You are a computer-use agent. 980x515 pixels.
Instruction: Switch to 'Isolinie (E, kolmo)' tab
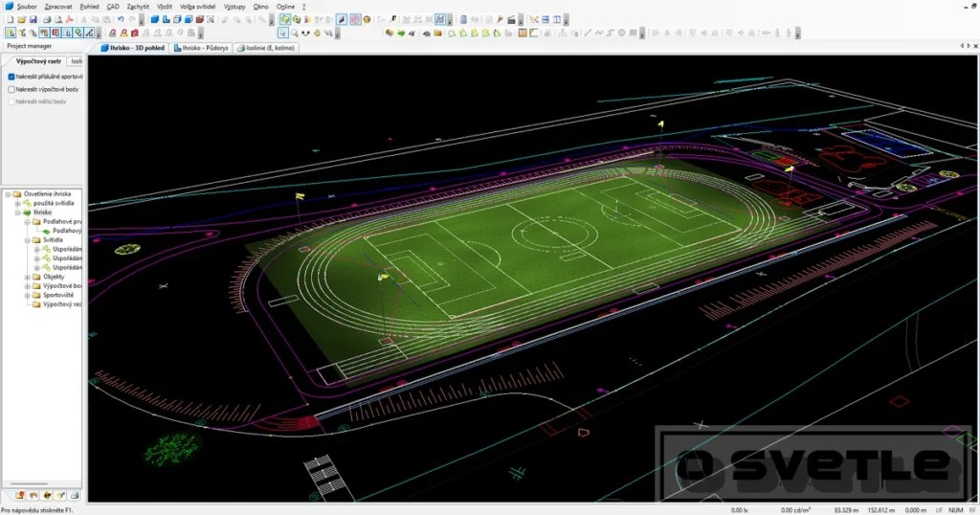(x=266, y=48)
